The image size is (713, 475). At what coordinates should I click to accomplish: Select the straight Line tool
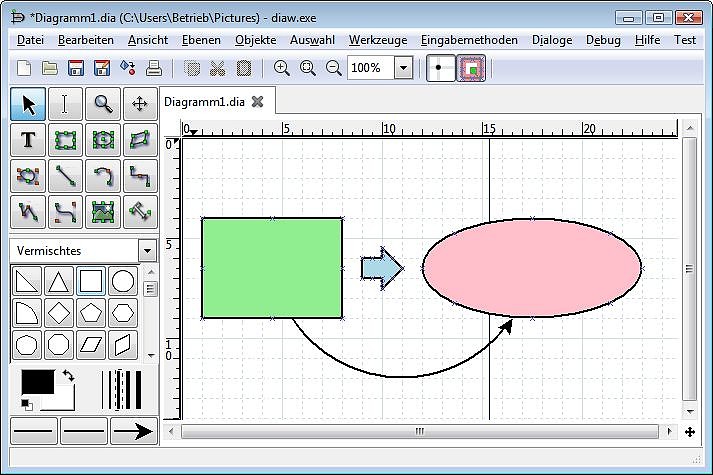pos(65,176)
